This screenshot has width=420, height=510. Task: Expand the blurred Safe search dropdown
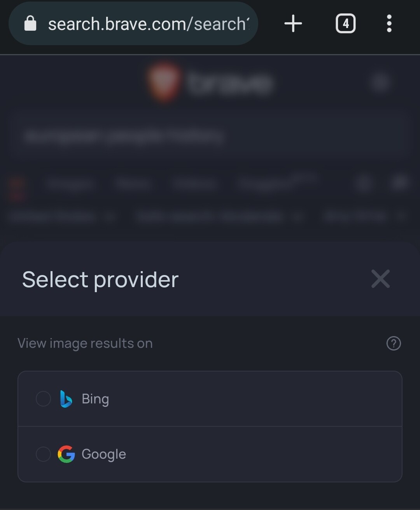pyautogui.click(x=218, y=216)
